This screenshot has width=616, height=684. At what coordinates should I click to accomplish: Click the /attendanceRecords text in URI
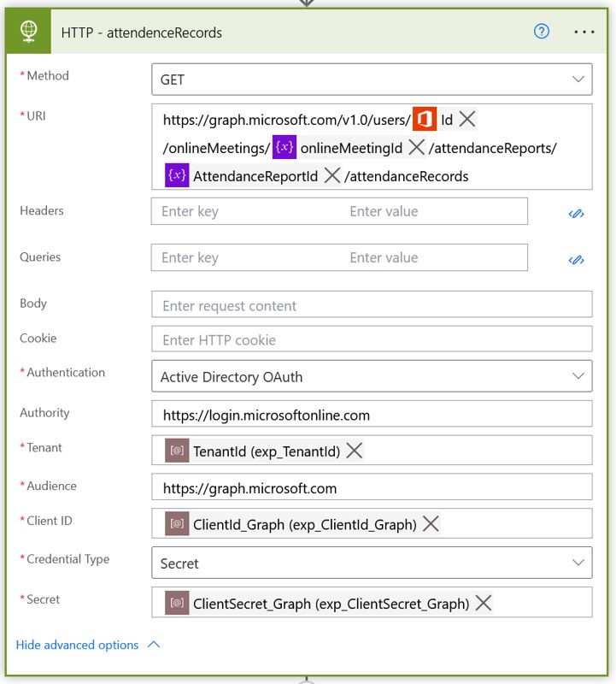tap(407, 176)
